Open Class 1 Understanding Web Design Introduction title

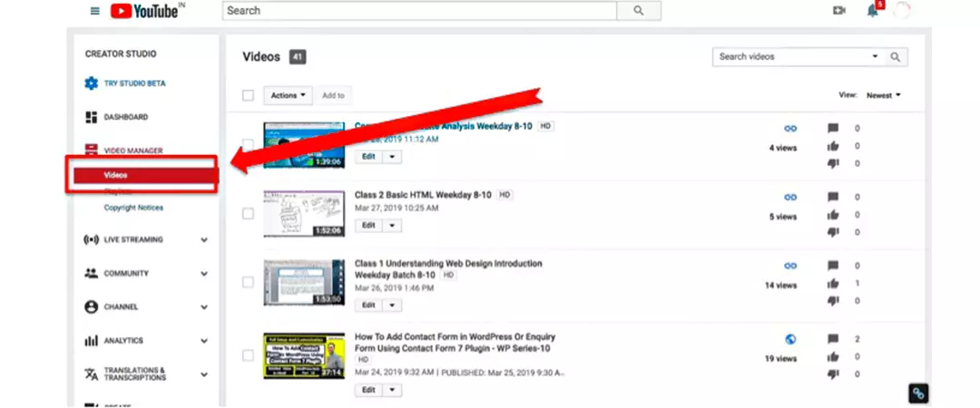pos(448,269)
